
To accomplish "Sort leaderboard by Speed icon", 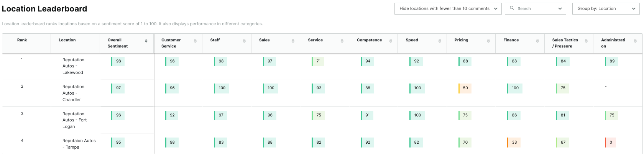I will [440, 41].
